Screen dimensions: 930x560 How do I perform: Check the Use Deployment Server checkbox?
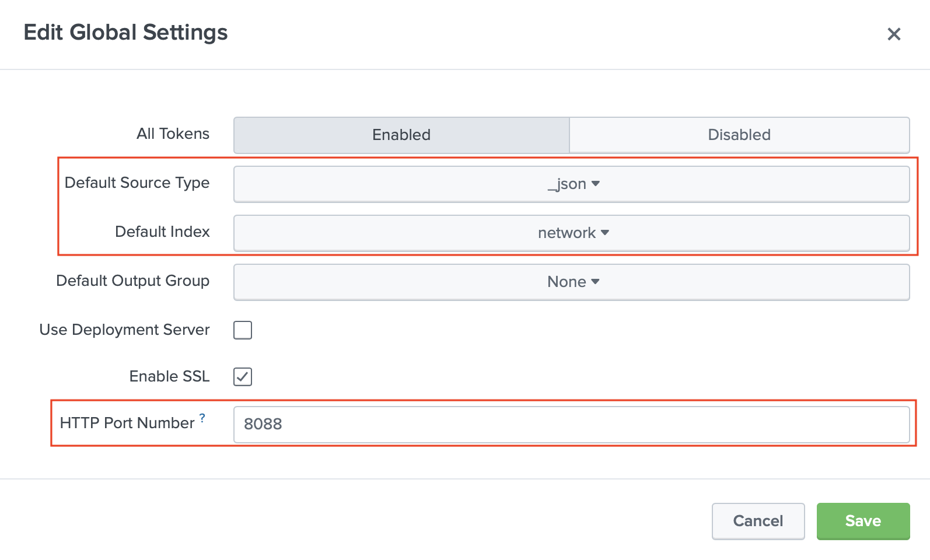pyautogui.click(x=243, y=330)
